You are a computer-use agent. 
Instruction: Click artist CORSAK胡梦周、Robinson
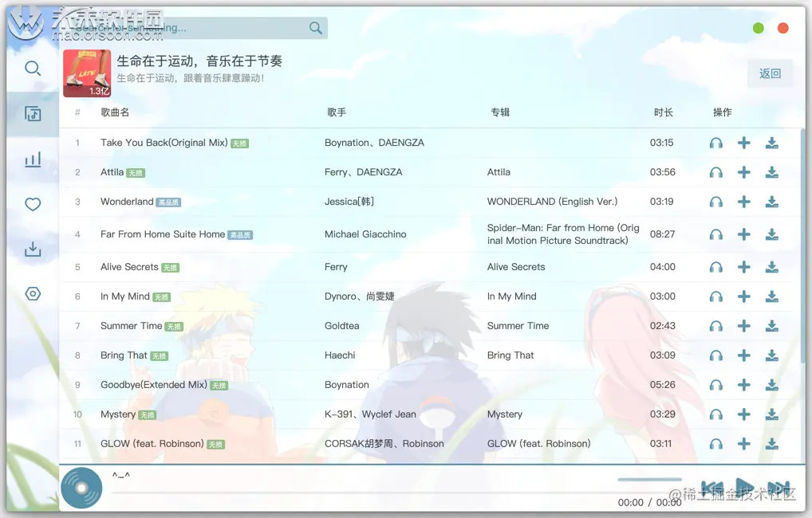[x=384, y=444]
